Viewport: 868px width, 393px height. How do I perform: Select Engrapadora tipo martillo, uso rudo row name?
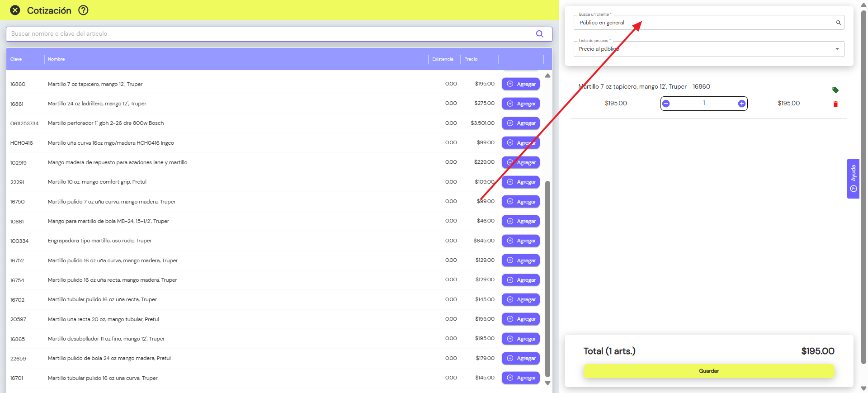coord(99,241)
